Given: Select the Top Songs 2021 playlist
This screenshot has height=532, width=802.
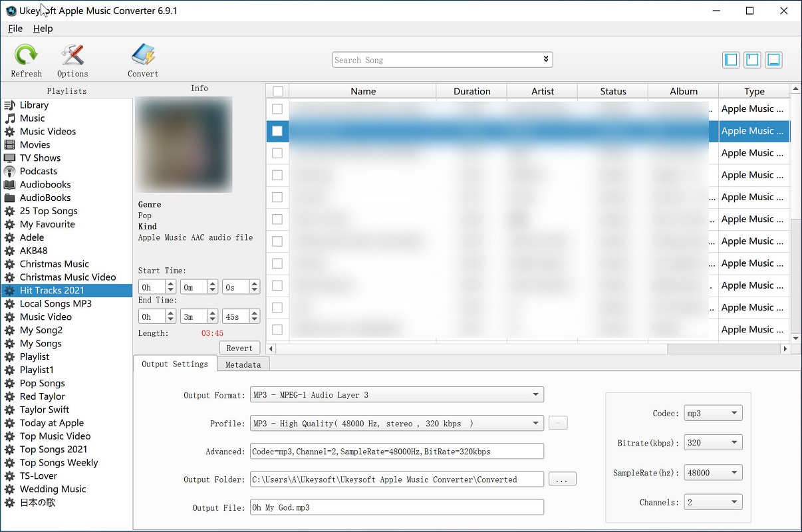Looking at the screenshot, I should (54, 450).
